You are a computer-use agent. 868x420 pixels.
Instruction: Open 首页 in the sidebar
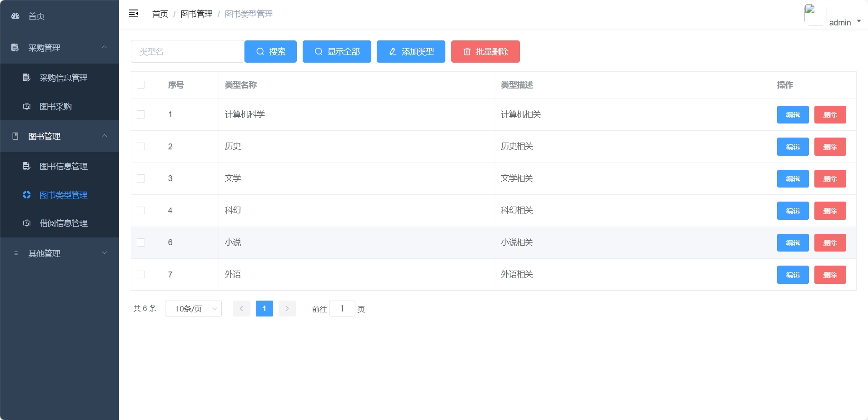60,16
